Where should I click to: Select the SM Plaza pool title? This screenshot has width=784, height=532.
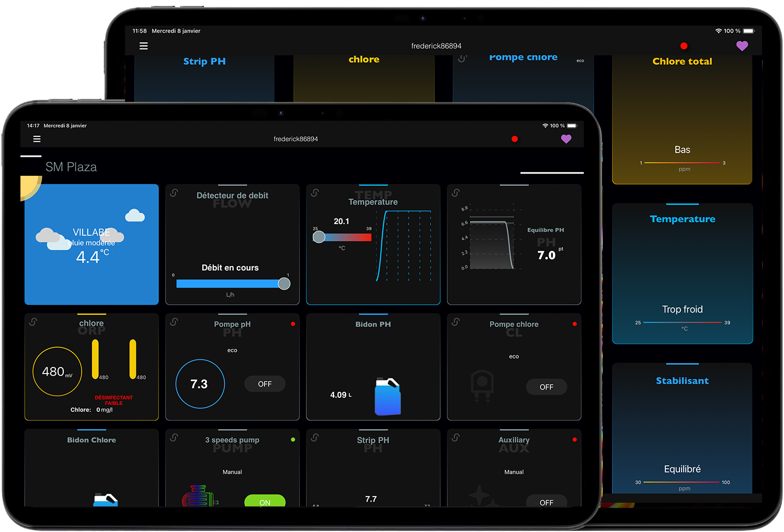71,167
